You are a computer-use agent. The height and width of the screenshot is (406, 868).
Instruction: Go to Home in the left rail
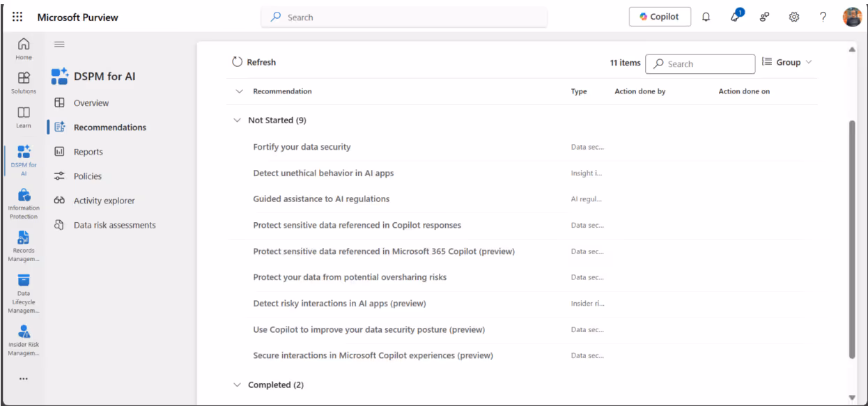24,48
